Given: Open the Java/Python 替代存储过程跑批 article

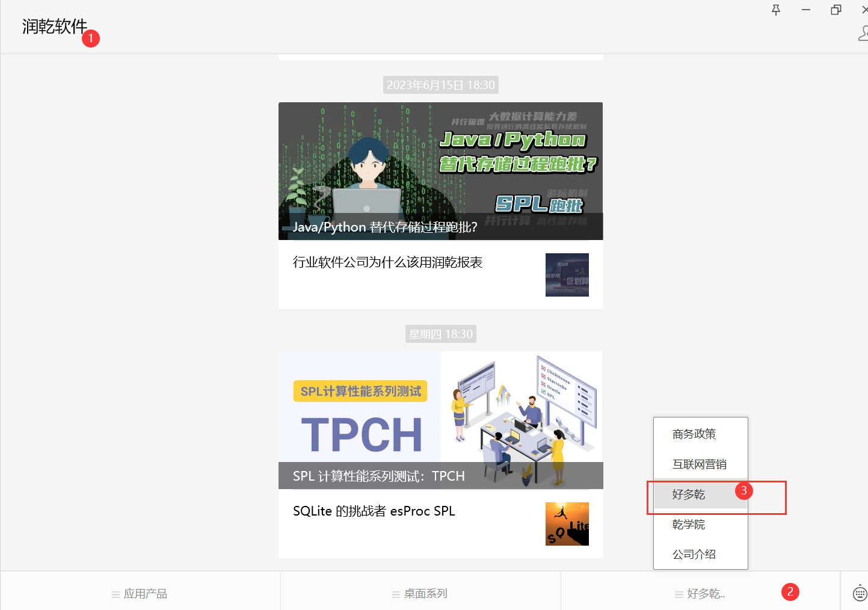Looking at the screenshot, I should [441, 171].
